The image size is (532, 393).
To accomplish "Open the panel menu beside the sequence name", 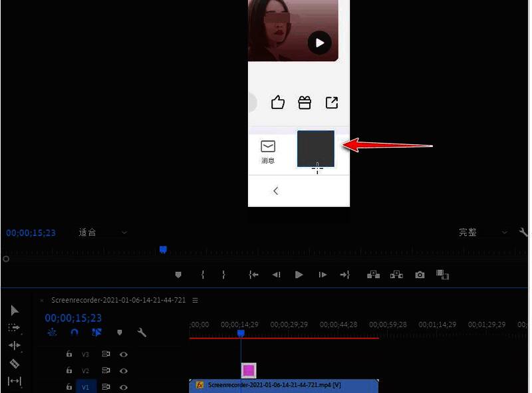I will tap(195, 300).
